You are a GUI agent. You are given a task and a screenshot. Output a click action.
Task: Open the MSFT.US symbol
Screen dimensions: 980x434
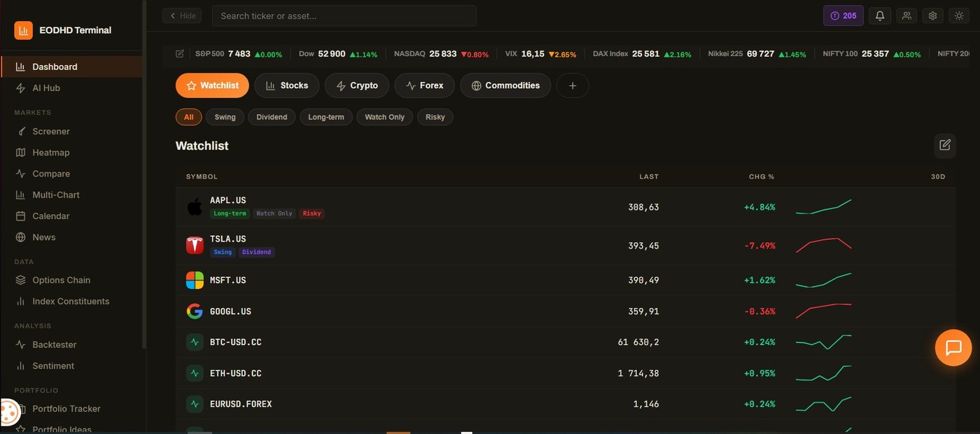click(227, 280)
